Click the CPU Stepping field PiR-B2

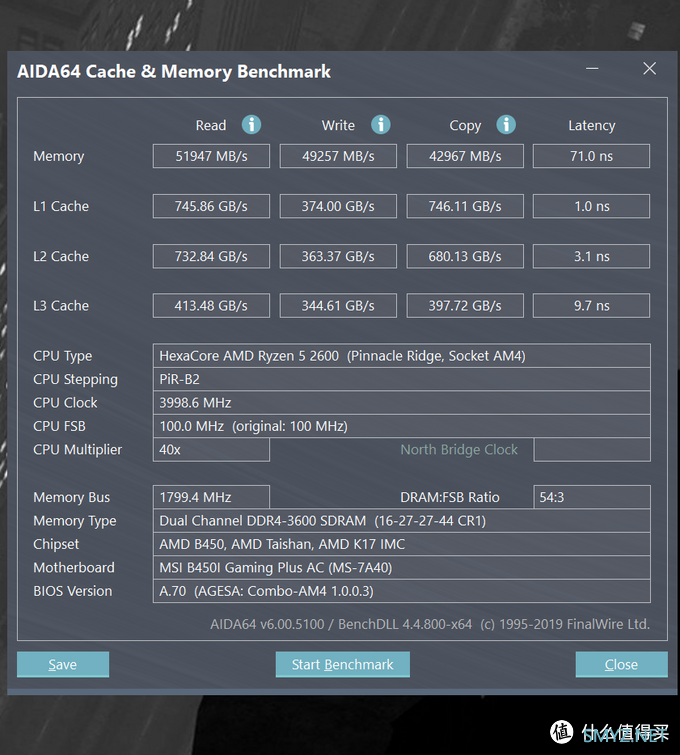click(x=402, y=379)
